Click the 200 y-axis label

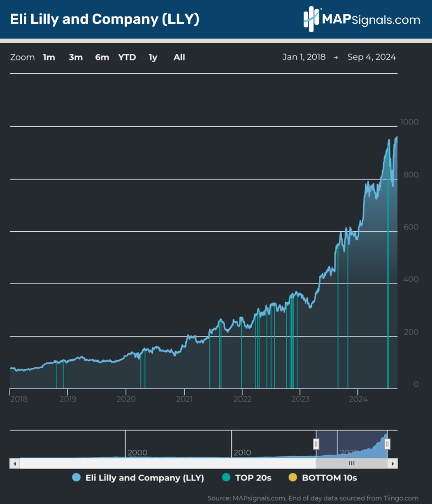coord(411,332)
